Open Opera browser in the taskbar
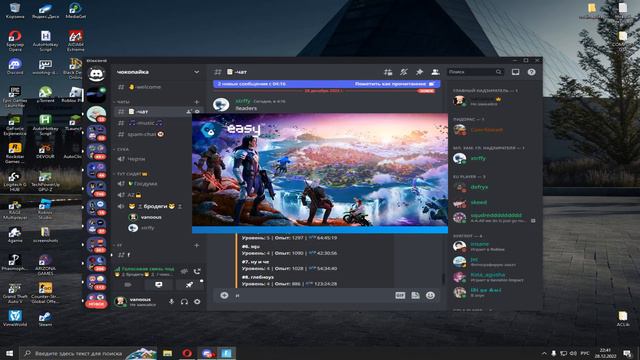Screen dimensions: 640x360 (187, 353)
